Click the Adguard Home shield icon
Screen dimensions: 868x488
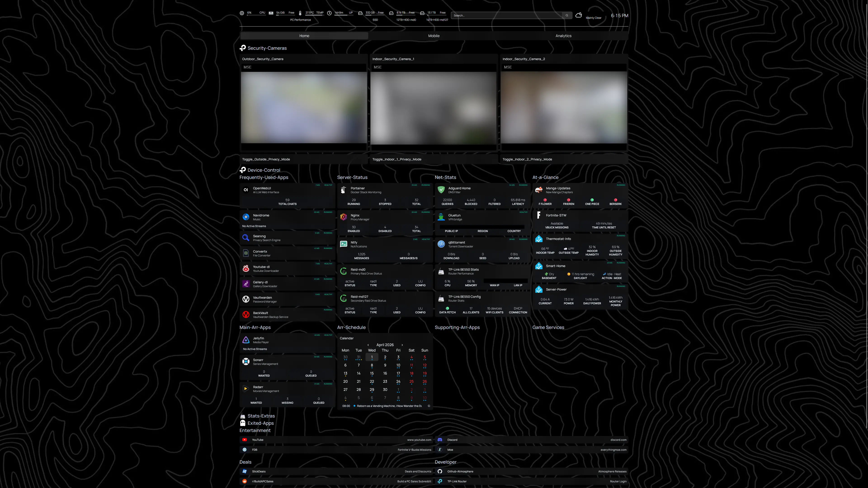tap(441, 190)
